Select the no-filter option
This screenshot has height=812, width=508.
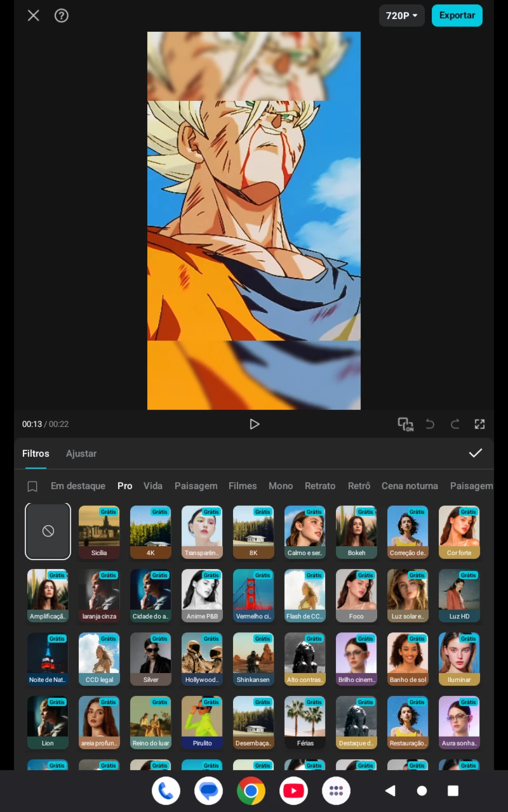[48, 532]
